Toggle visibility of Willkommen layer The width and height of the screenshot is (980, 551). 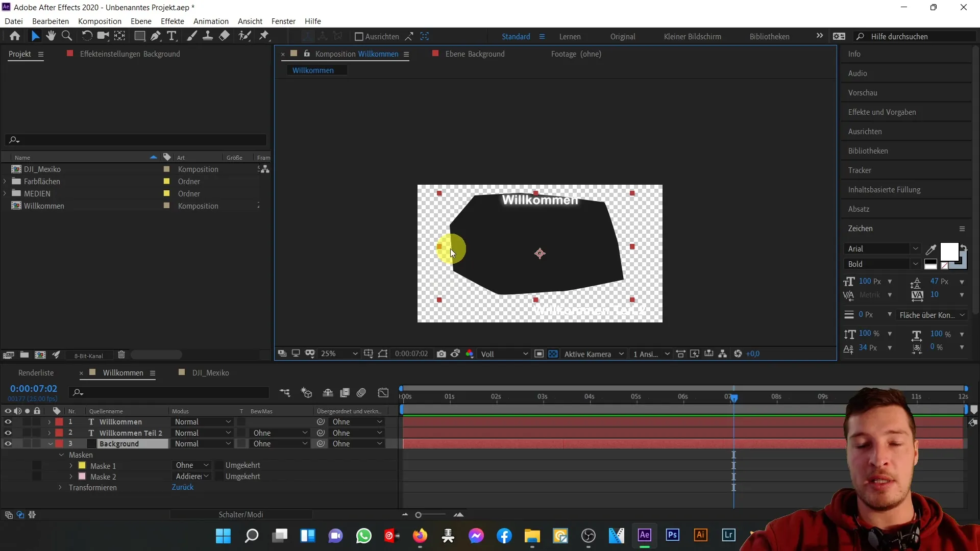[x=8, y=422]
